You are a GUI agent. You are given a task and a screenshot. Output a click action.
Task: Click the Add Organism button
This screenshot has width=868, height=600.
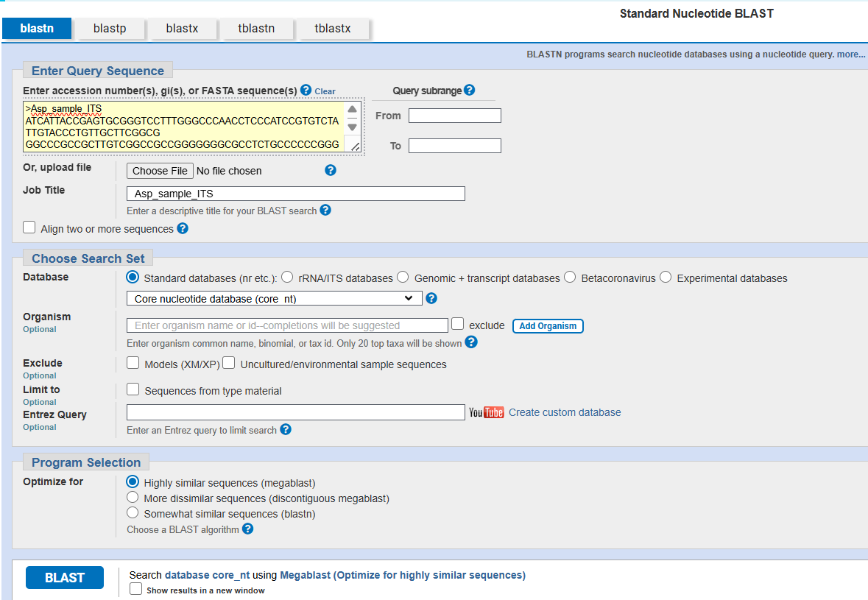(x=548, y=325)
